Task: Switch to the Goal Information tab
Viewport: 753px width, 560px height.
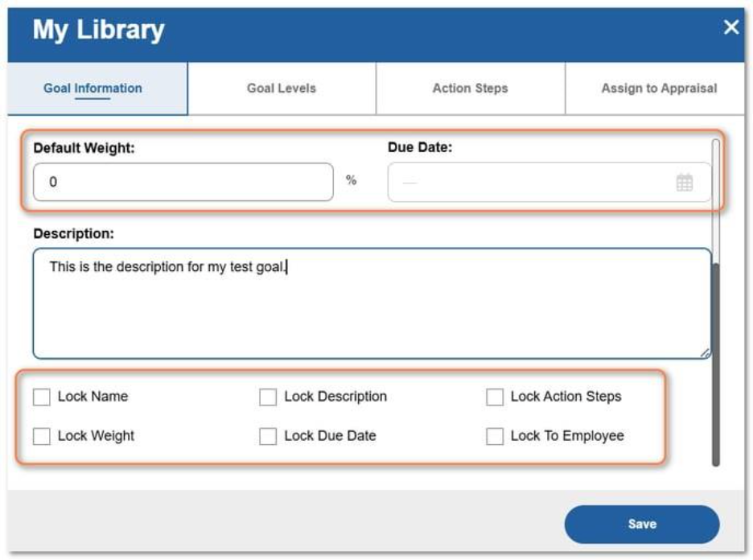Action: click(x=97, y=89)
